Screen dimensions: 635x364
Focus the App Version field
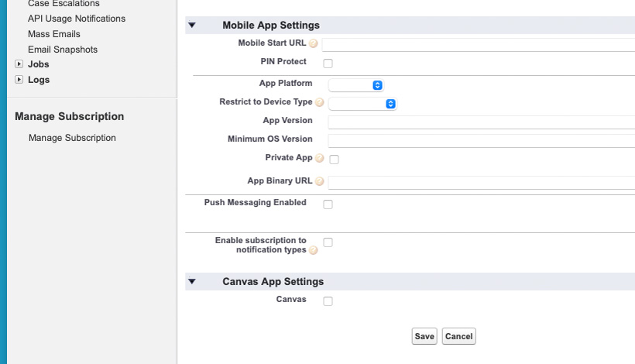[x=482, y=122]
